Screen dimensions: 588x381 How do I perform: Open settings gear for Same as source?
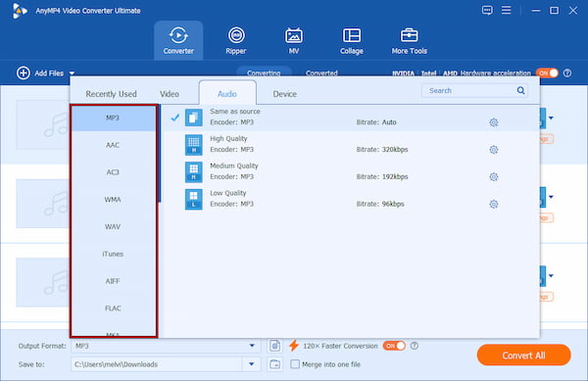[494, 122]
